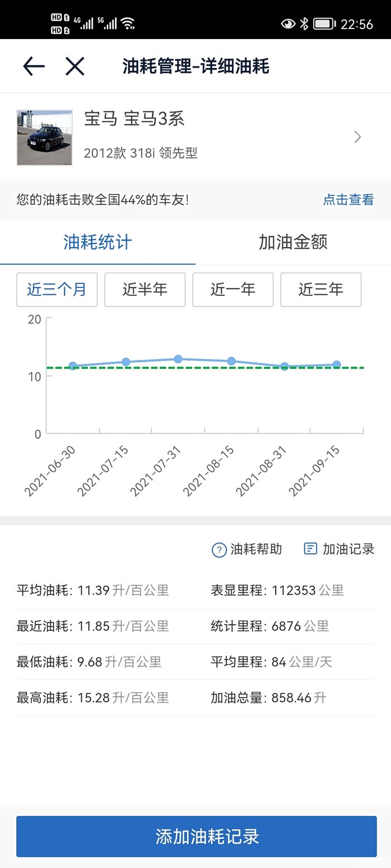Click the BMW car thumbnail image
This screenshot has height=868, width=391.
[x=45, y=137]
